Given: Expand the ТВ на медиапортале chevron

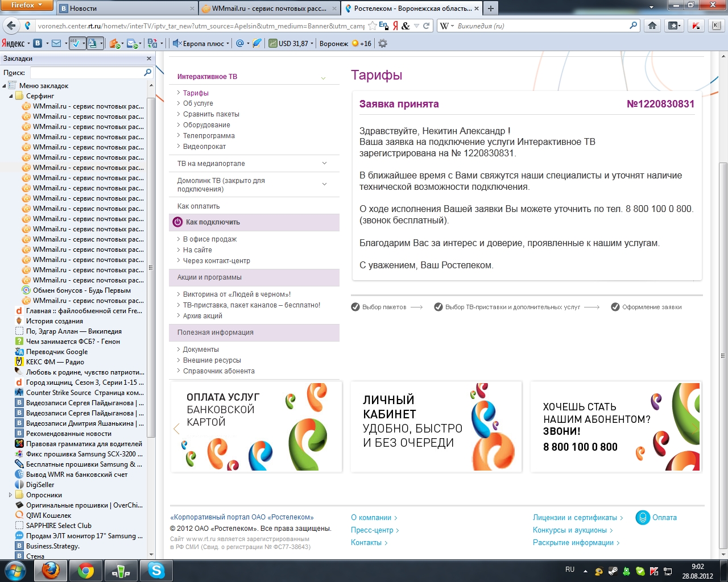Looking at the screenshot, I should coord(324,163).
